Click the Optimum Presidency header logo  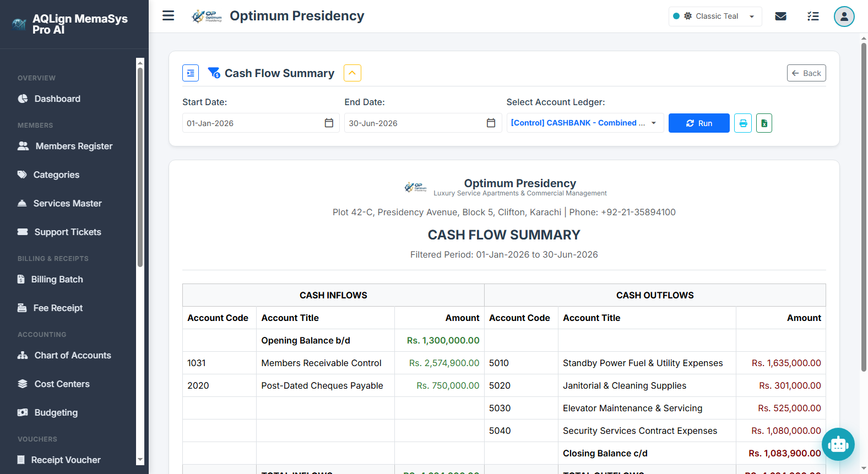[207, 17]
